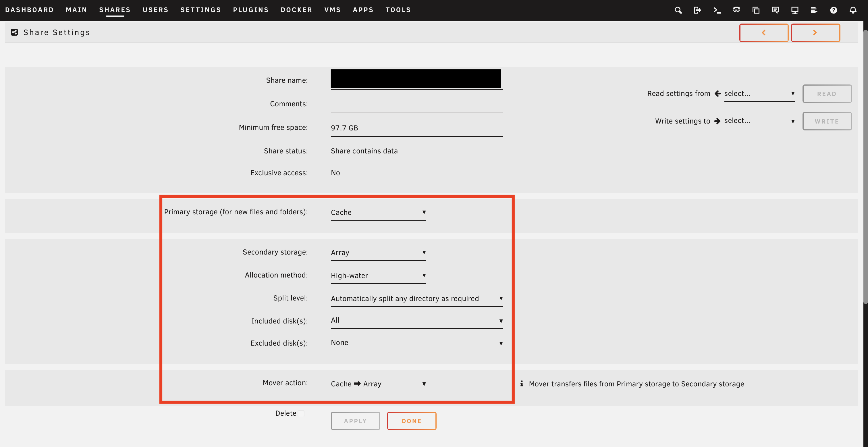868x447 pixels.
Task: Go to the Users page
Action: [x=155, y=10]
